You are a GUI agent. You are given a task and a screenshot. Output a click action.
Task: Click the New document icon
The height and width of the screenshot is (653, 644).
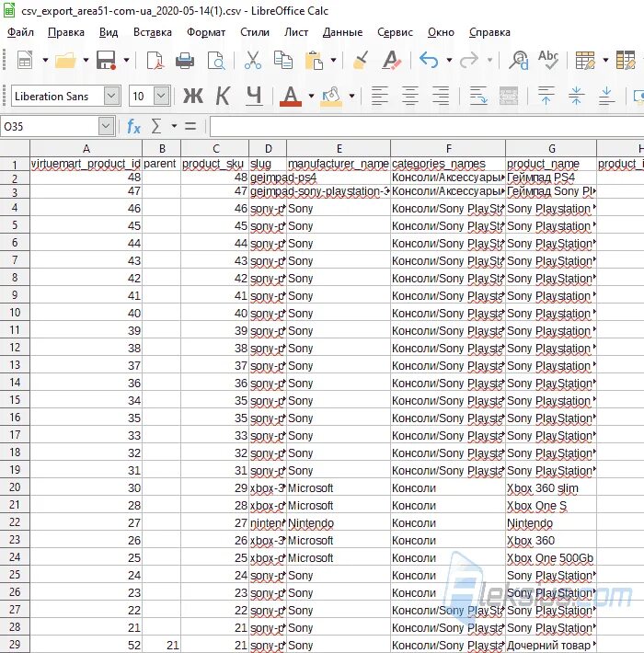(25, 60)
